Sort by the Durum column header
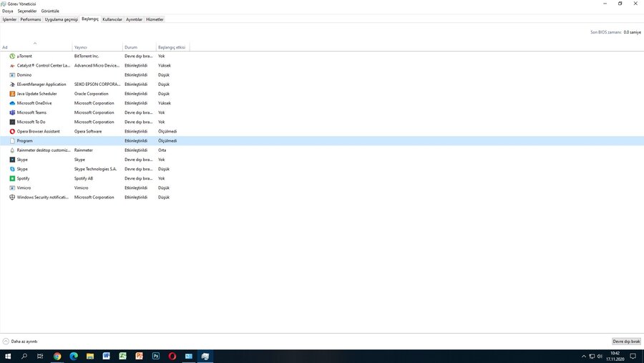644x363 pixels. 140,47
